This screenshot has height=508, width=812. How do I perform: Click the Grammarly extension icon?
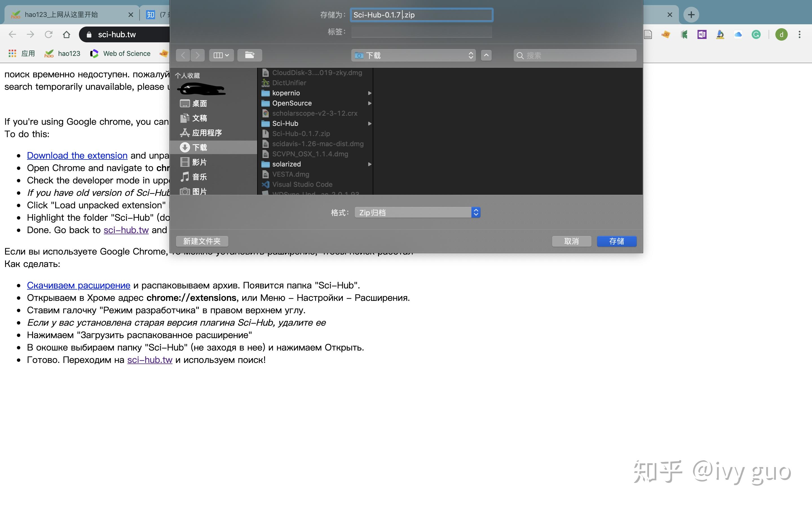(x=756, y=34)
